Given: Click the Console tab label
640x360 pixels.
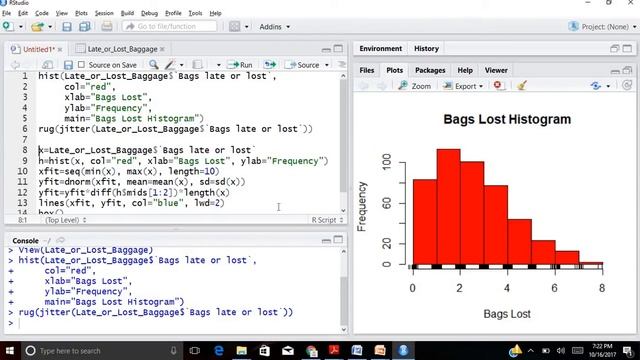Looking at the screenshot, I should point(25,240).
